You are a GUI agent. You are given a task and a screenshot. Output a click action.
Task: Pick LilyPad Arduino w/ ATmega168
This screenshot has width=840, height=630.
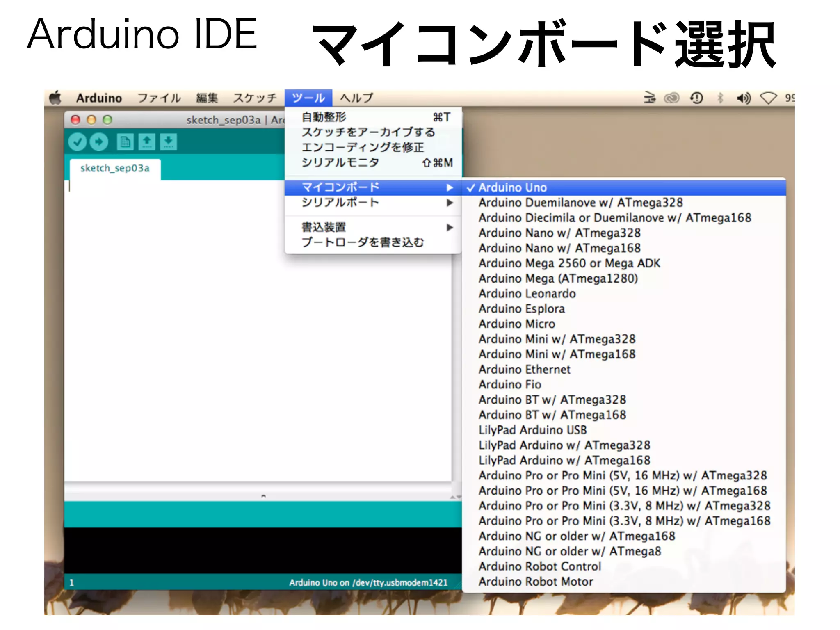tap(624, 461)
